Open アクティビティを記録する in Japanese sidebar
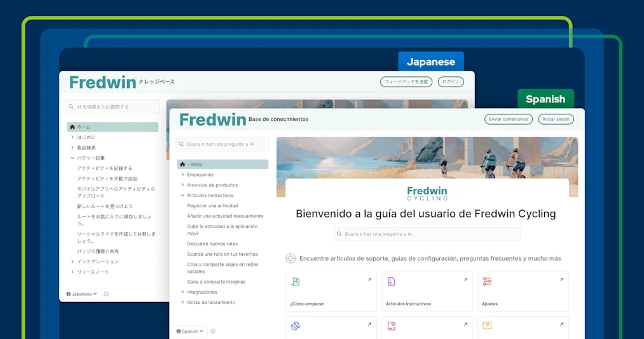Screen dimensions: 644x339 coord(105,168)
